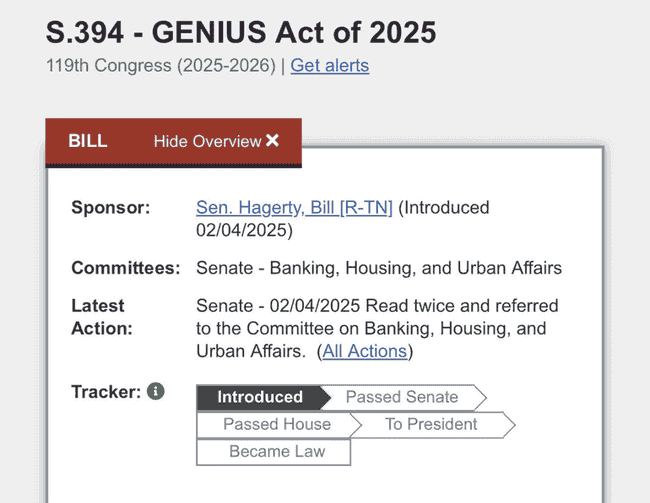The image size is (650, 503).
Task: Click the Introduced tracker stage
Action: click(x=260, y=397)
